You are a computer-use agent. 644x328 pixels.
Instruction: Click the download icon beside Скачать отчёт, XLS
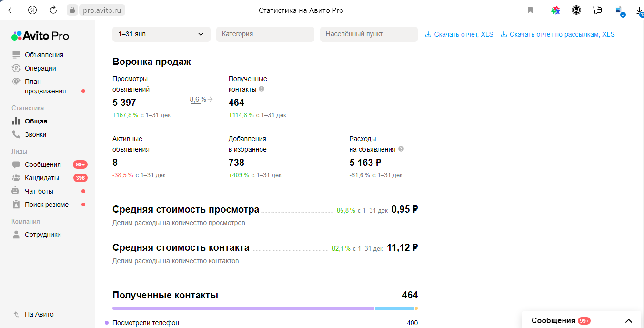pos(428,34)
